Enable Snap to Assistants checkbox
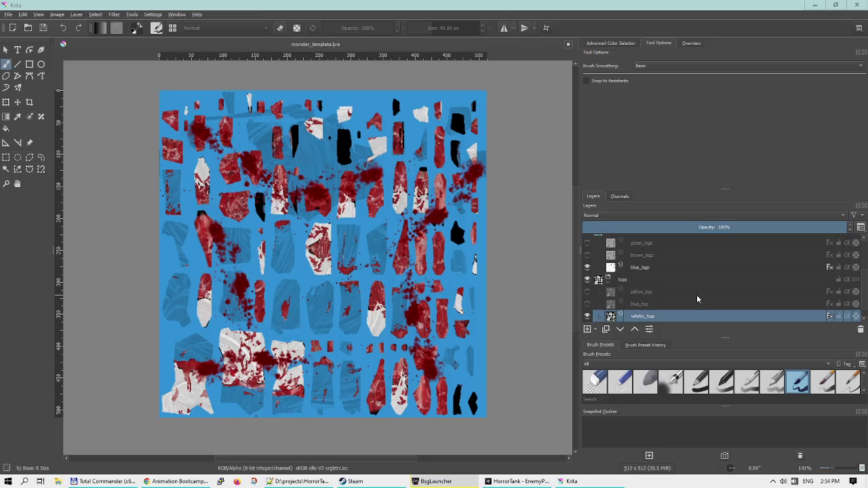This screenshot has width=868, height=488. pos(586,81)
